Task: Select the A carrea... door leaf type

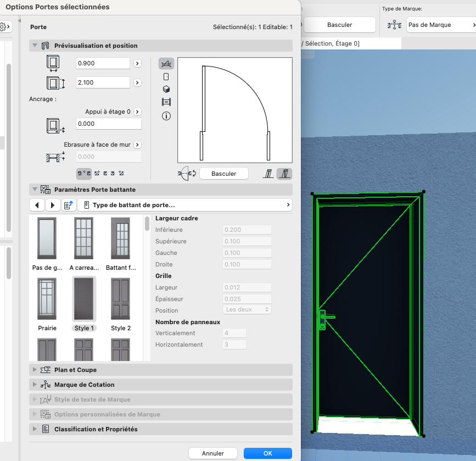Action: click(84, 244)
